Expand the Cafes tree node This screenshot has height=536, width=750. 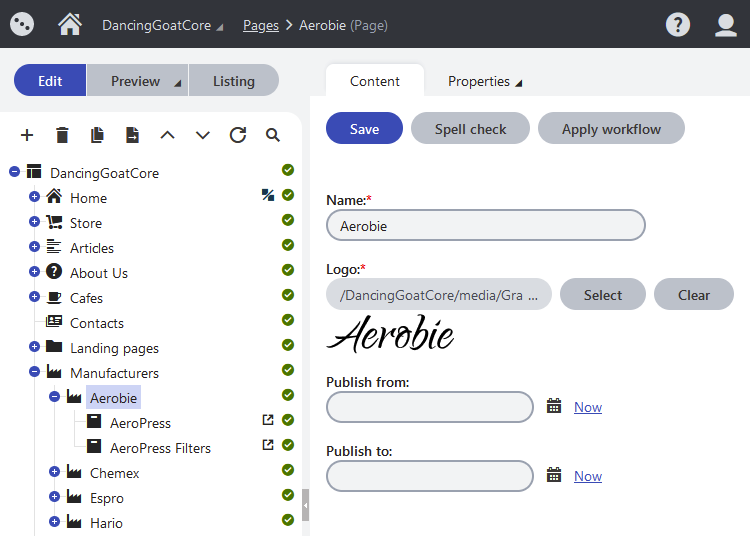click(x=34, y=296)
